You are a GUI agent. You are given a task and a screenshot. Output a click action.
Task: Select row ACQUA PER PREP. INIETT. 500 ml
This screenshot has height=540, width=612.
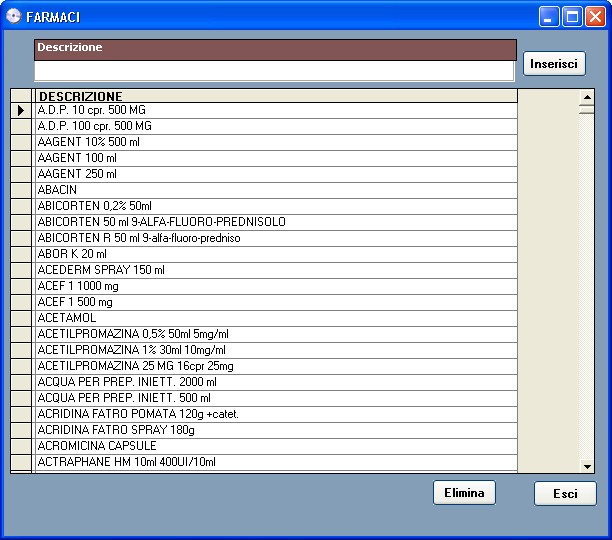coord(276,399)
